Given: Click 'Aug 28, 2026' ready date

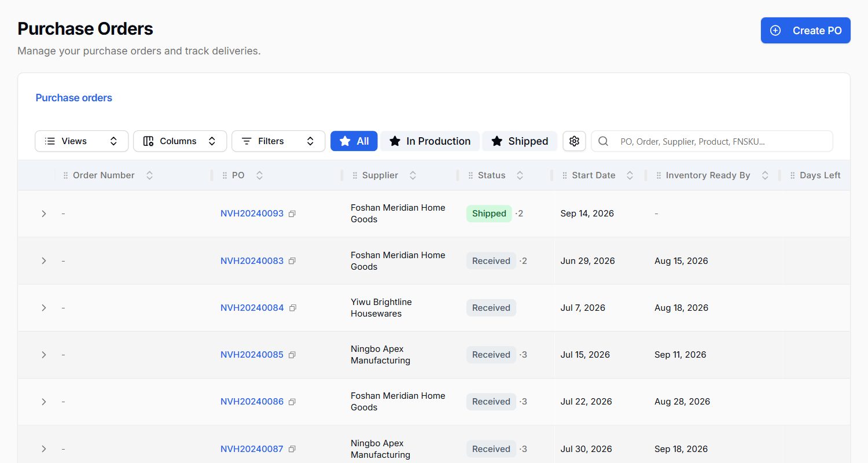Looking at the screenshot, I should click(682, 402).
